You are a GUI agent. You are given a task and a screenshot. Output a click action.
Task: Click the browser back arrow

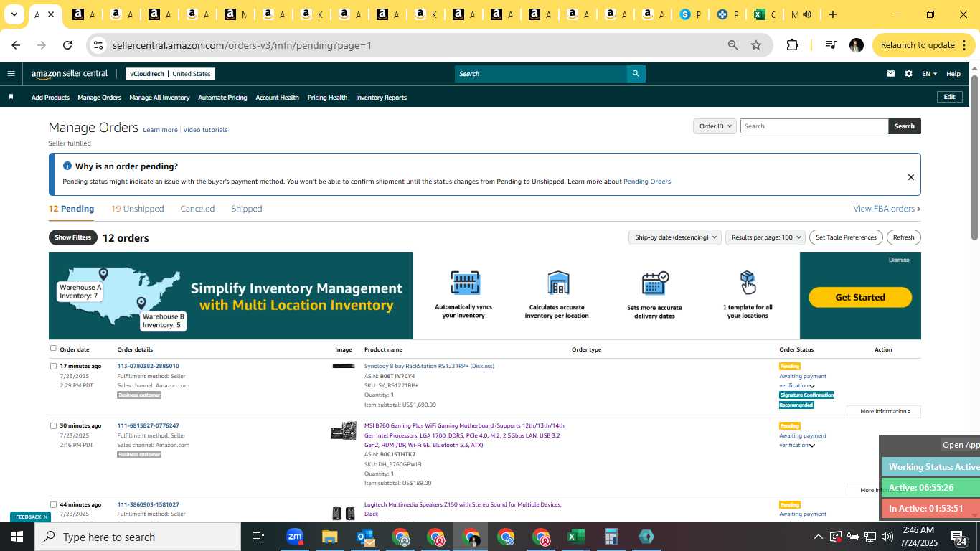(x=16, y=45)
